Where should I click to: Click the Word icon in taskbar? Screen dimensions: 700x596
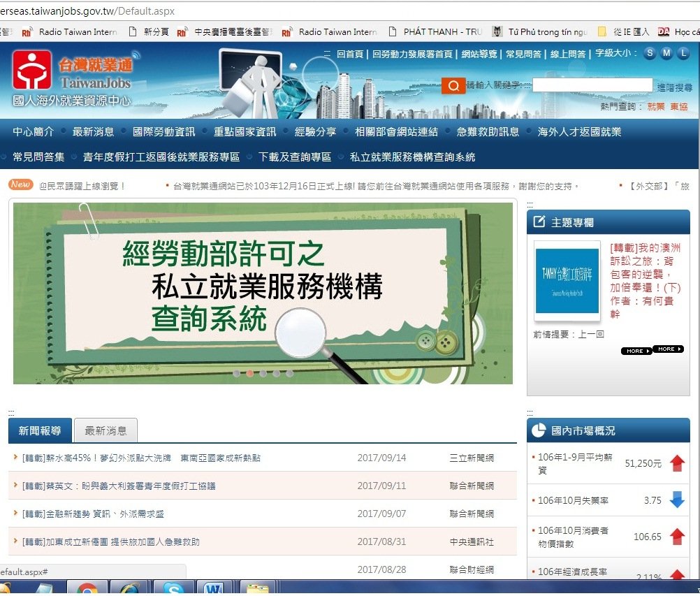click(x=214, y=588)
